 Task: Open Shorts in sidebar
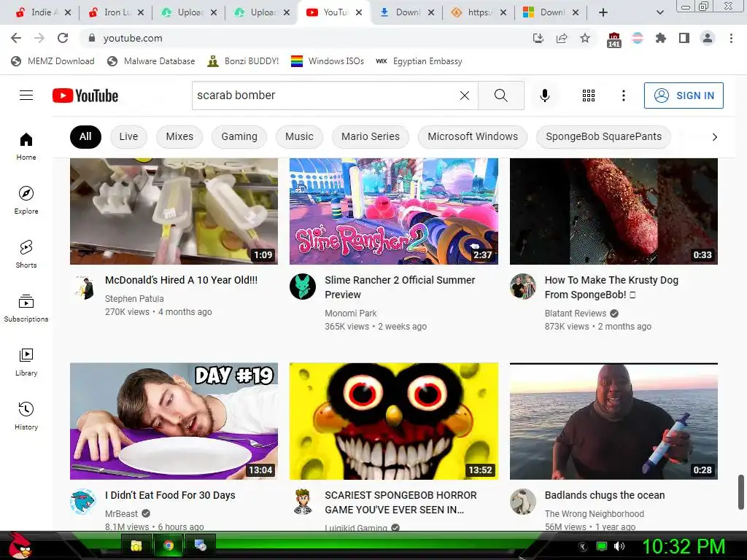pos(26,254)
